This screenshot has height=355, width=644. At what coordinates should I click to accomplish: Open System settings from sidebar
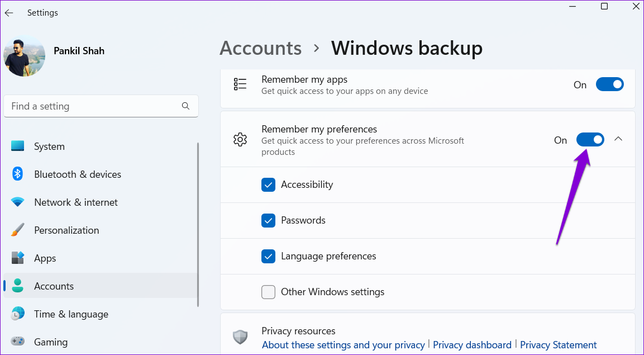tap(49, 146)
